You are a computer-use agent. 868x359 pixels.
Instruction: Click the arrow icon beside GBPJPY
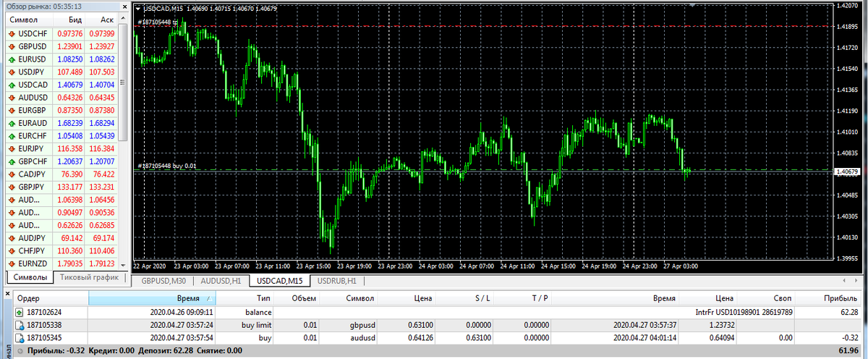point(12,187)
